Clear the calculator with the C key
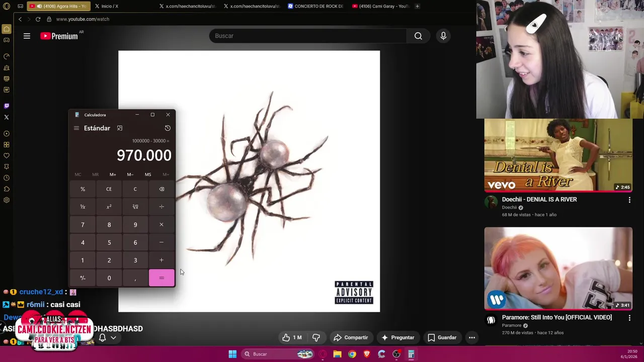This screenshot has height=362, width=644. (x=135, y=189)
